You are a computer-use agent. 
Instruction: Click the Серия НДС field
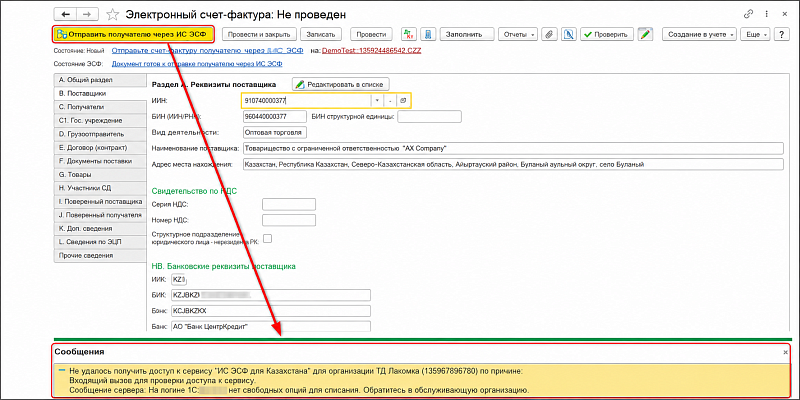289,205
